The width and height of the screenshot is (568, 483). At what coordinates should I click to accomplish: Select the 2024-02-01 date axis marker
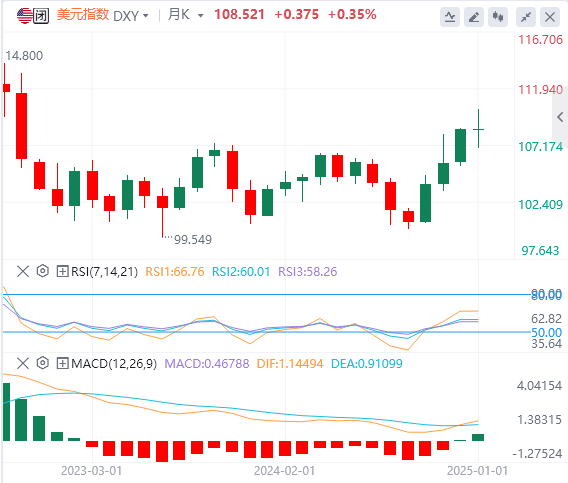(x=284, y=471)
